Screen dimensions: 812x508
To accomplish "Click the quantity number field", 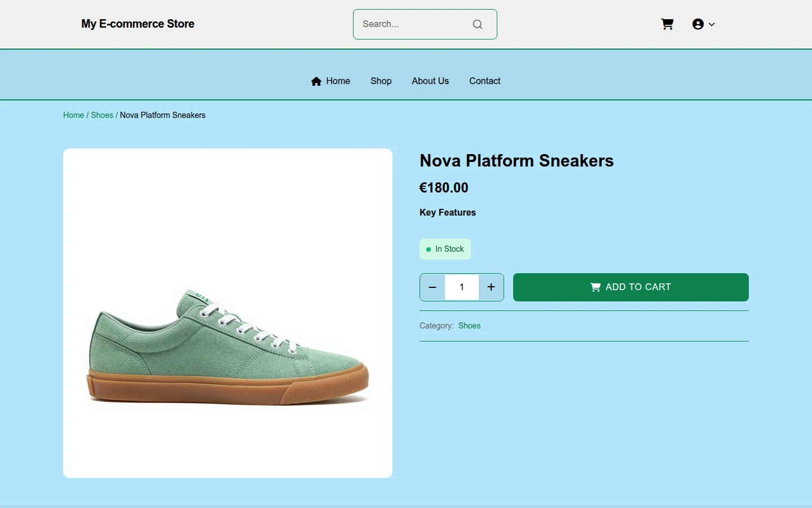I will (462, 287).
